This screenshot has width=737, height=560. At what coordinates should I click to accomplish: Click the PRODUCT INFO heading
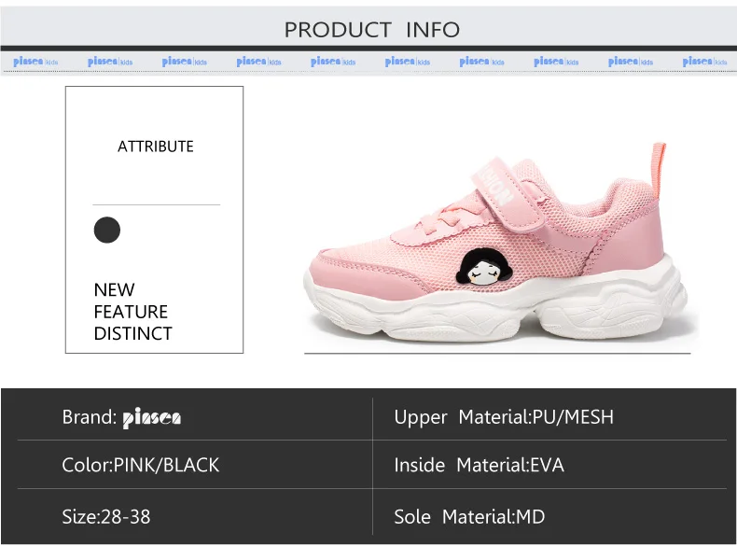pyautogui.click(x=372, y=30)
